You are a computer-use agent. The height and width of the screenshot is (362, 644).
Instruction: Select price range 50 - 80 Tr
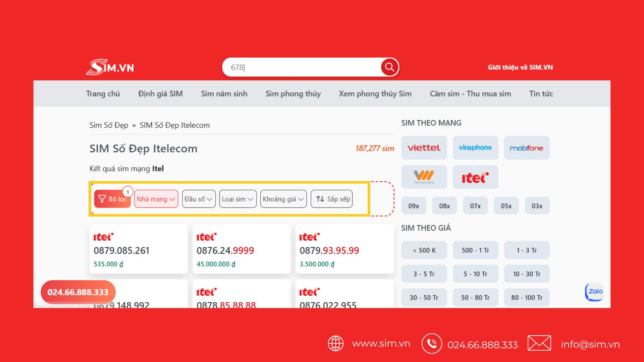(475, 298)
